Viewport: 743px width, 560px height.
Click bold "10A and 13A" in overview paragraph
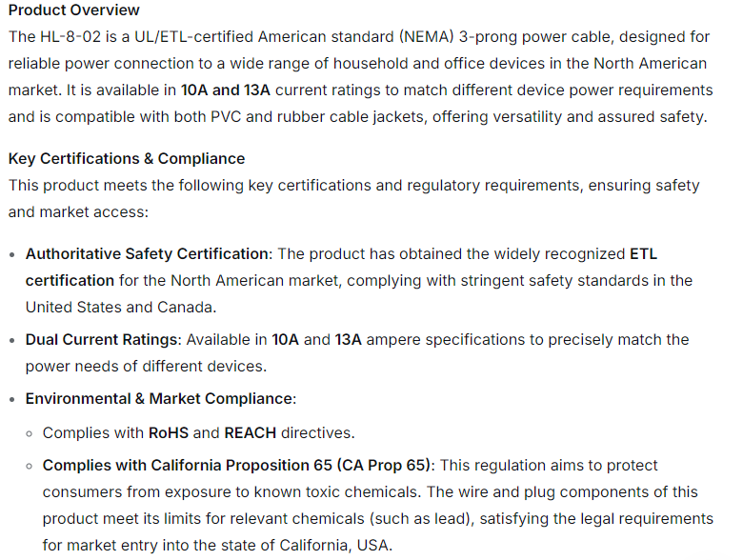(x=224, y=90)
